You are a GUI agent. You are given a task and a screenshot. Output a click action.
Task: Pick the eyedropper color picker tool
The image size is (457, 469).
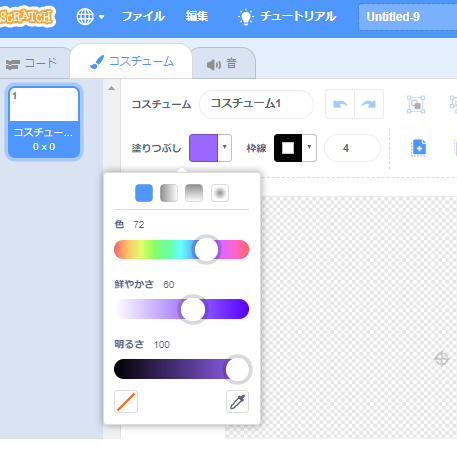(x=237, y=402)
